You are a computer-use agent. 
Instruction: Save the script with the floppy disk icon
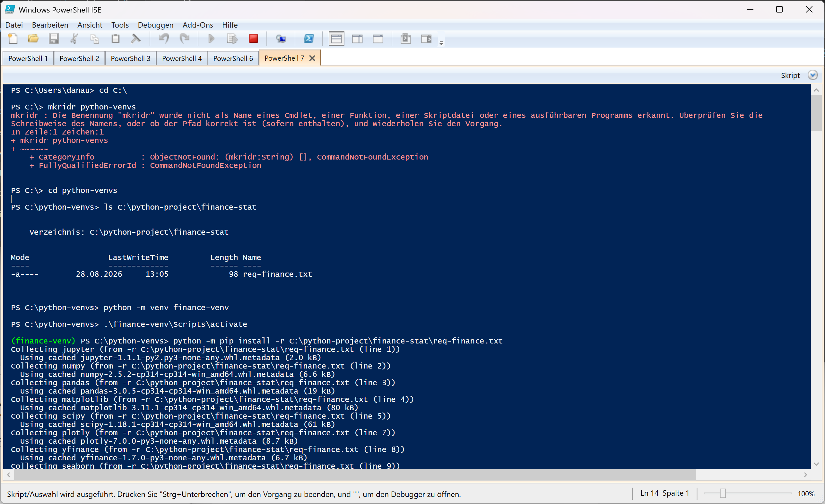[x=54, y=39]
